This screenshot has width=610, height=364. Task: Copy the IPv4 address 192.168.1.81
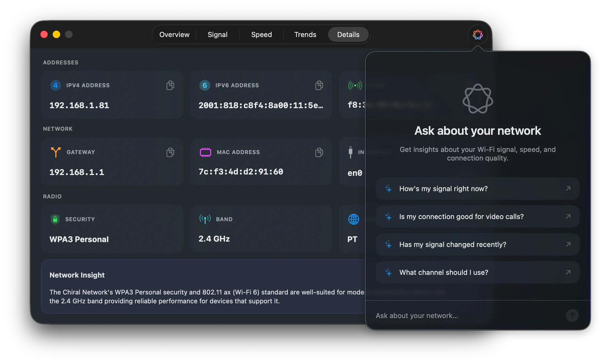coord(170,85)
